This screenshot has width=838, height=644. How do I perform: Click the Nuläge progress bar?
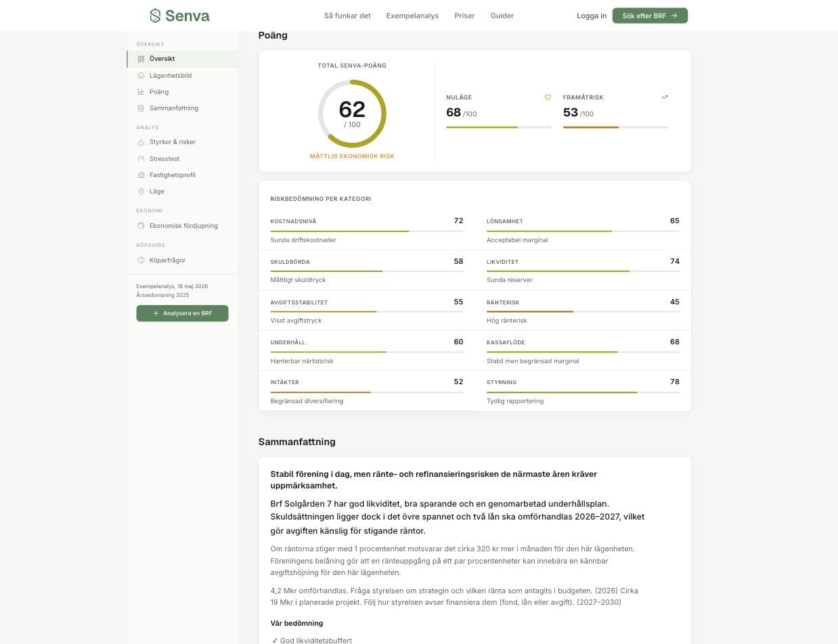(499, 127)
